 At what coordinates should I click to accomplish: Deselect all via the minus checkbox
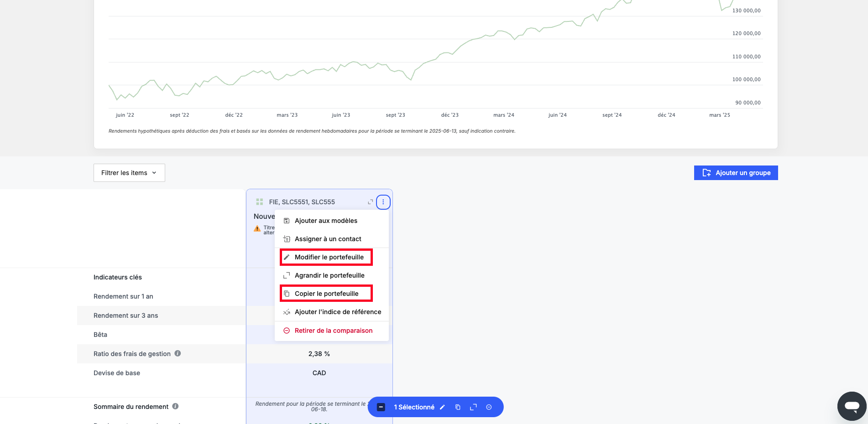[381, 407]
